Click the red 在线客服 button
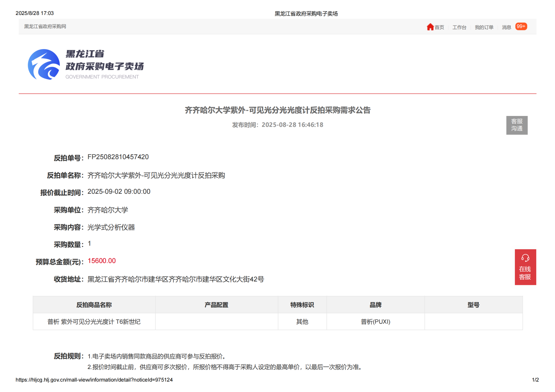Image resolution: width=555 pixels, height=392 pixels. (x=525, y=273)
